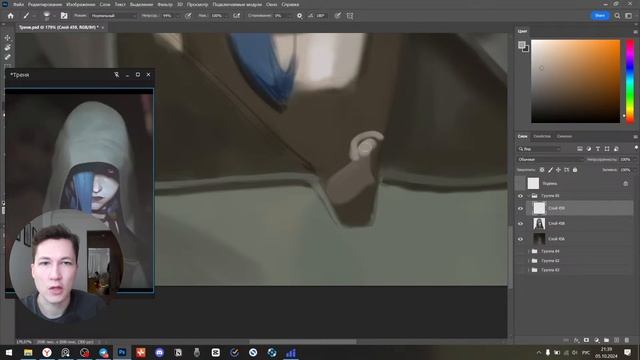Image resolution: width=640 pixels, height=360 pixels.
Task: Hide the Слой 458 layer
Action: click(x=520, y=224)
